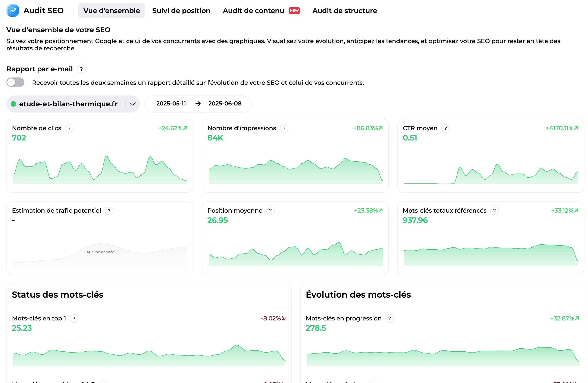Switch to Suivi de position tab
This screenshot has height=383, width=588.
[x=181, y=11]
